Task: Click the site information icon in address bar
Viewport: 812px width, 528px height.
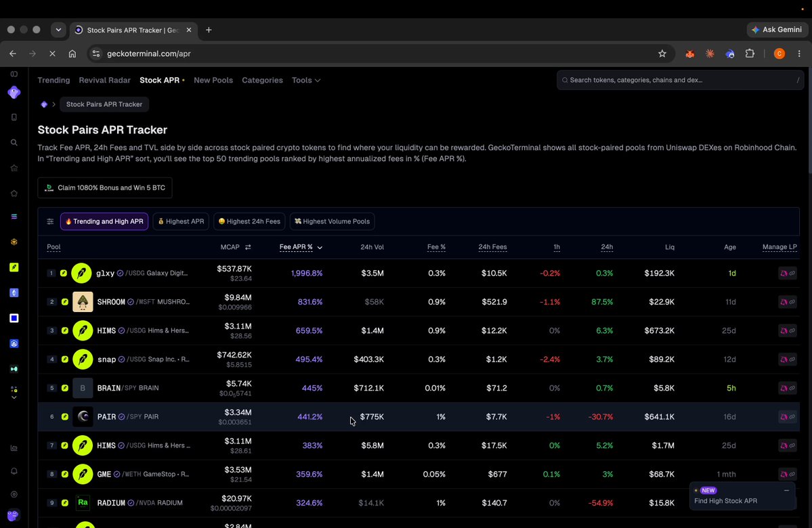Action: [95, 54]
